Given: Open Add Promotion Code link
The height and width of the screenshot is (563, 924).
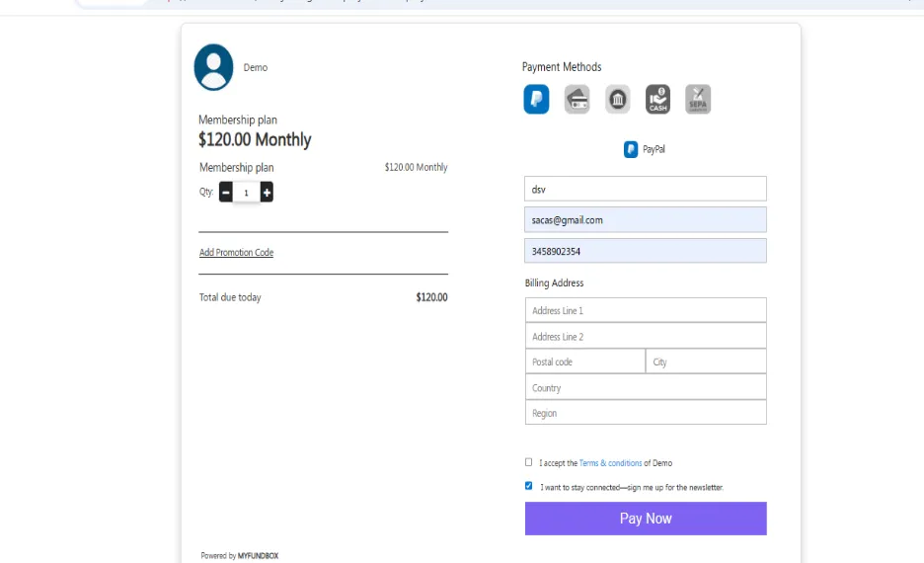Looking at the screenshot, I should 236,252.
